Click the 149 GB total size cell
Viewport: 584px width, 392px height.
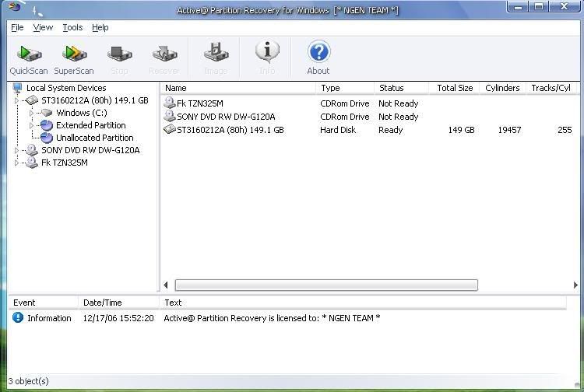tap(461, 130)
